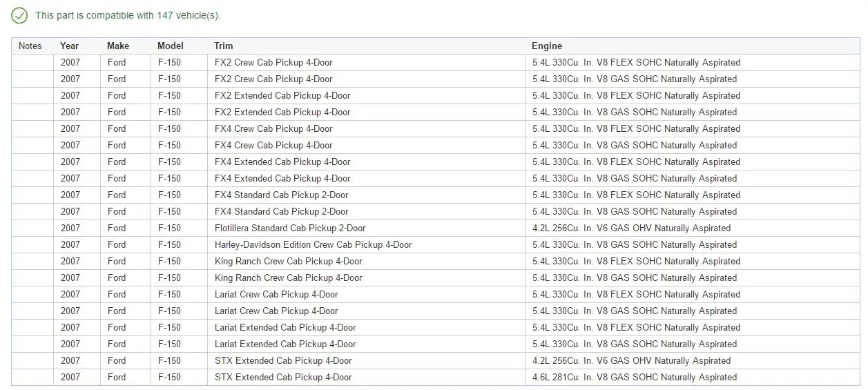Click the 5.4L V8 FLEX engine of Lariat Crew Cab

636,294
